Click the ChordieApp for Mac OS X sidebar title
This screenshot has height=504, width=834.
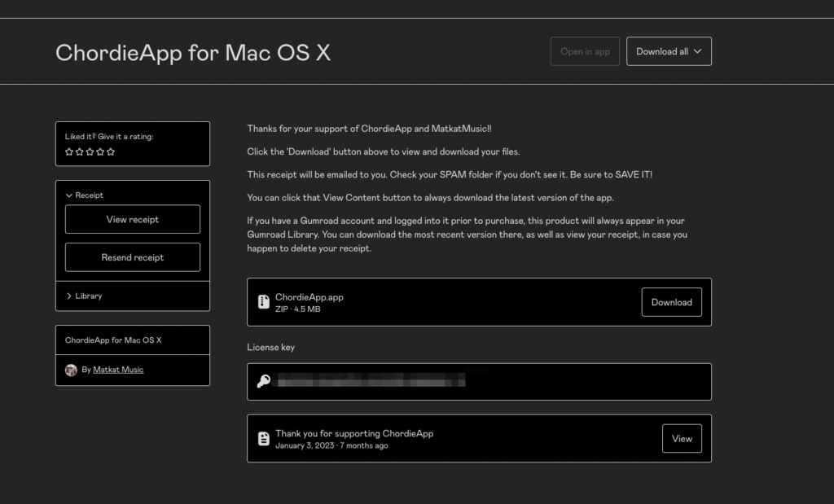point(113,340)
